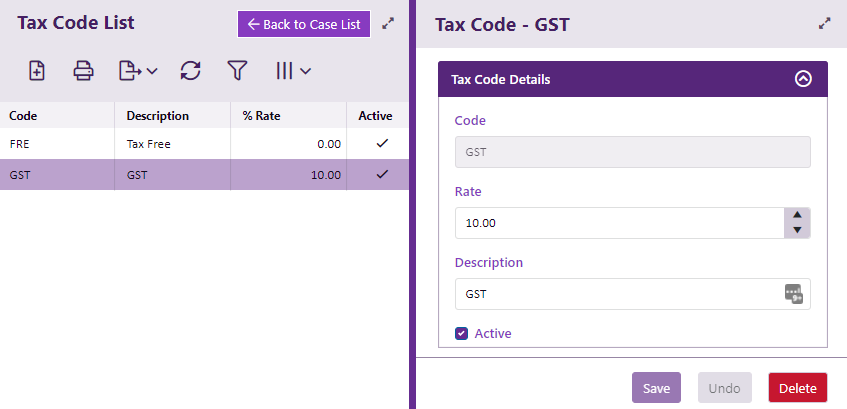Viewport: 847px width, 409px height.
Task: Click the Description text field
Action: point(617,294)
